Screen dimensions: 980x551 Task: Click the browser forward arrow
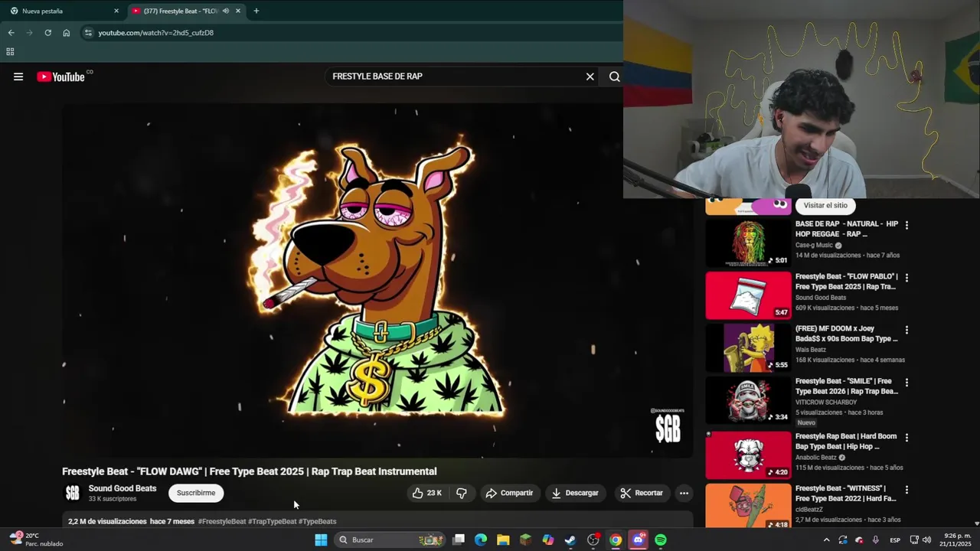[x=29, y=33]
